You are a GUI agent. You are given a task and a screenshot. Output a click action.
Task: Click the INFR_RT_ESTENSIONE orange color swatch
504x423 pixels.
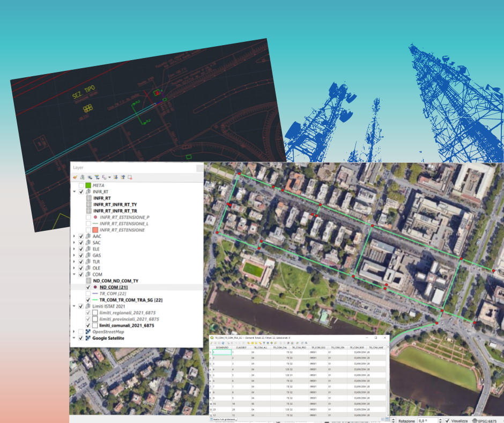tap(95, 230)
